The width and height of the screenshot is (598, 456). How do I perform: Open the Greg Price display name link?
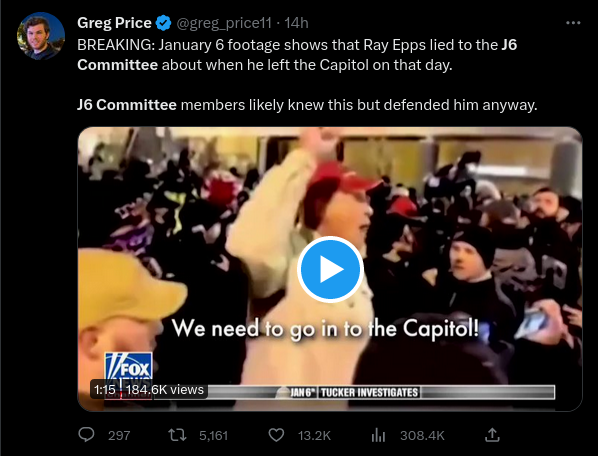coord(114,23)
